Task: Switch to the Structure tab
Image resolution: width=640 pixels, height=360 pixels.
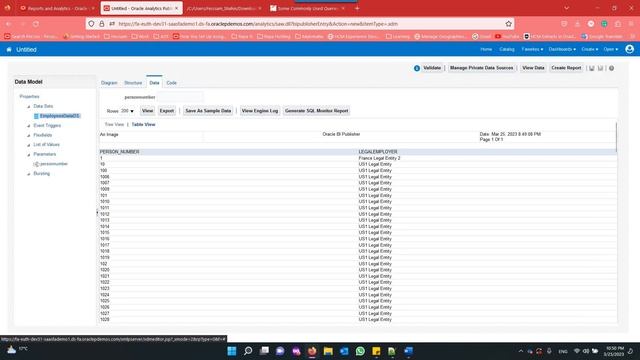Action: (133, 83)
